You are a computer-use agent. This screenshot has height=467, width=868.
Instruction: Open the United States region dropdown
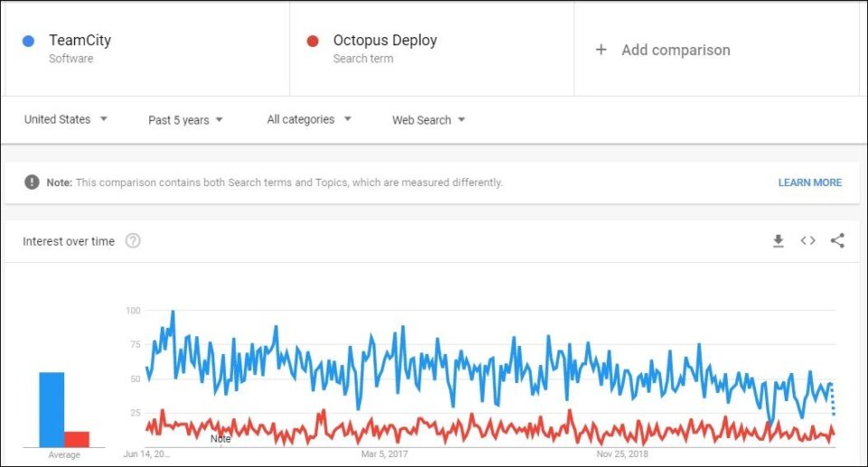point(65,119)
